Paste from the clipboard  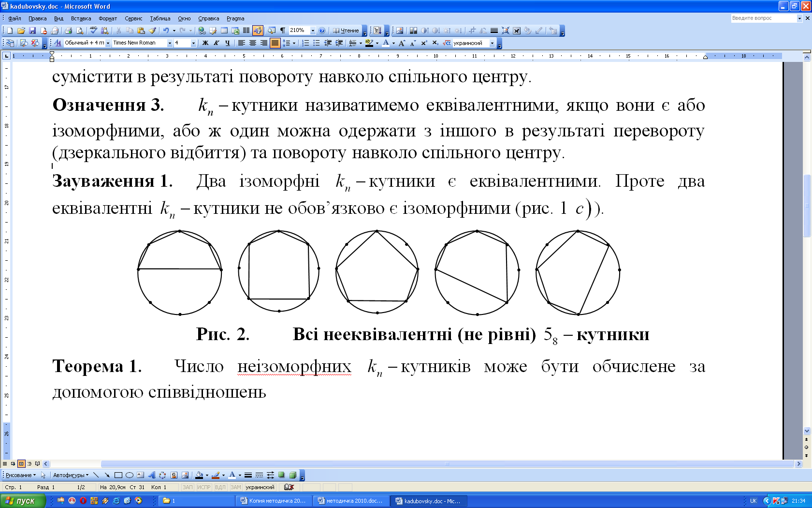pos(141,30)
